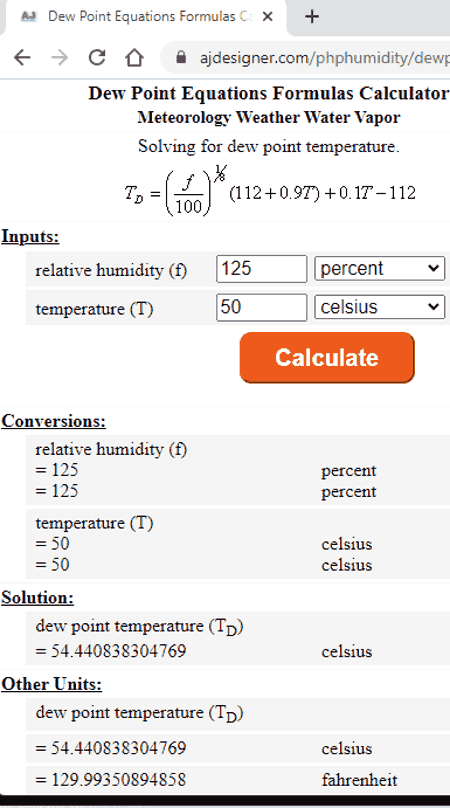Click the AJ favicon on the tab

pos(29,16)
